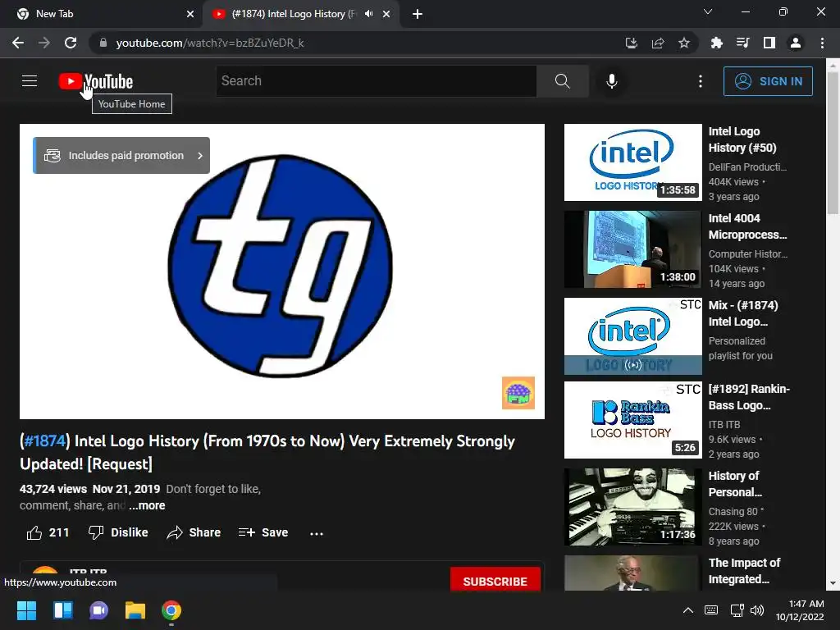
Task: Open the Mix - (#1874) Intel Logo playlist
Action: pos(632,336)
